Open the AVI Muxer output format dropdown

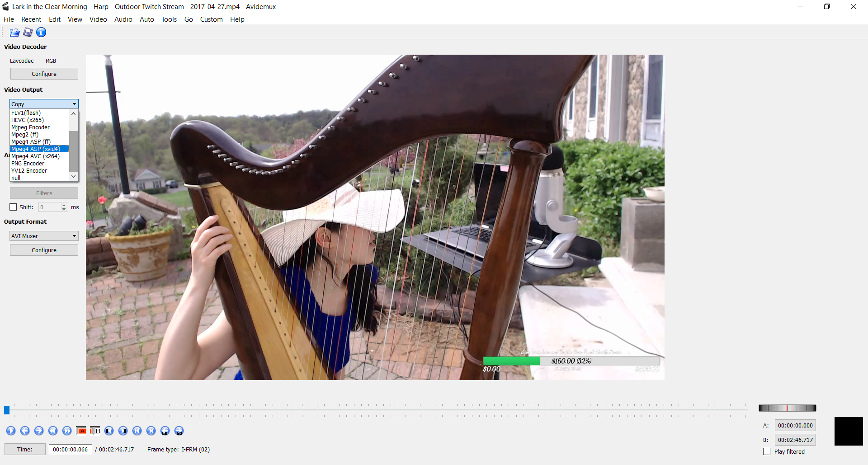click(44, 236)
